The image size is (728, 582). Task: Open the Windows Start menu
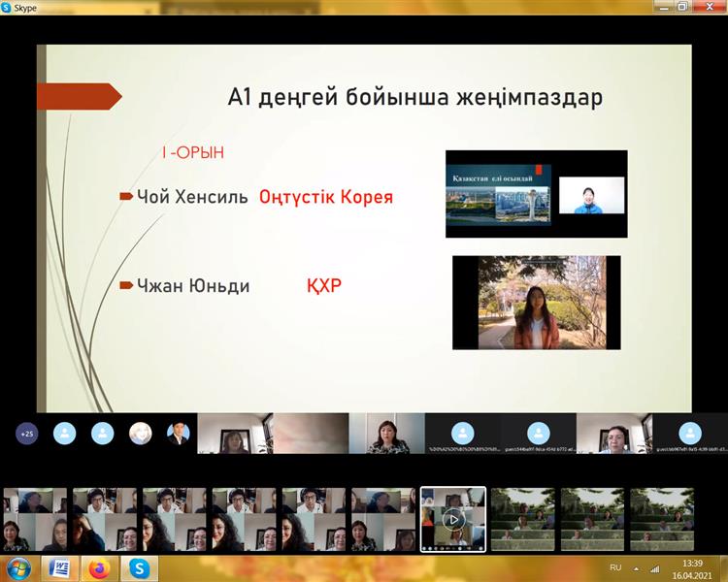coord(18,566)
